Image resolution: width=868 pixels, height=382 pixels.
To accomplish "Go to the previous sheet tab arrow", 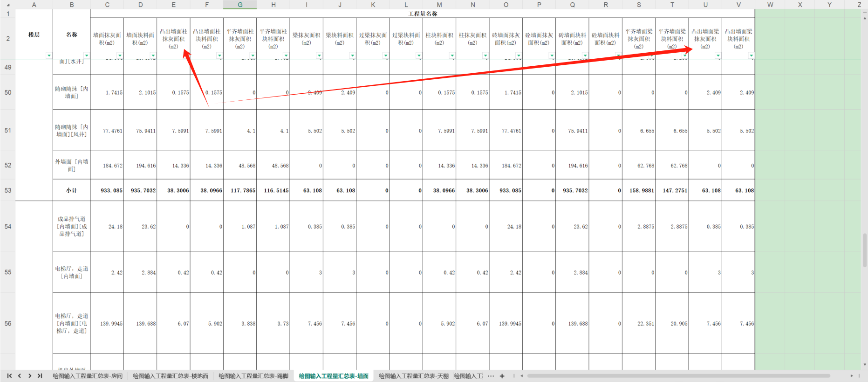I will [x=20, y=375].
